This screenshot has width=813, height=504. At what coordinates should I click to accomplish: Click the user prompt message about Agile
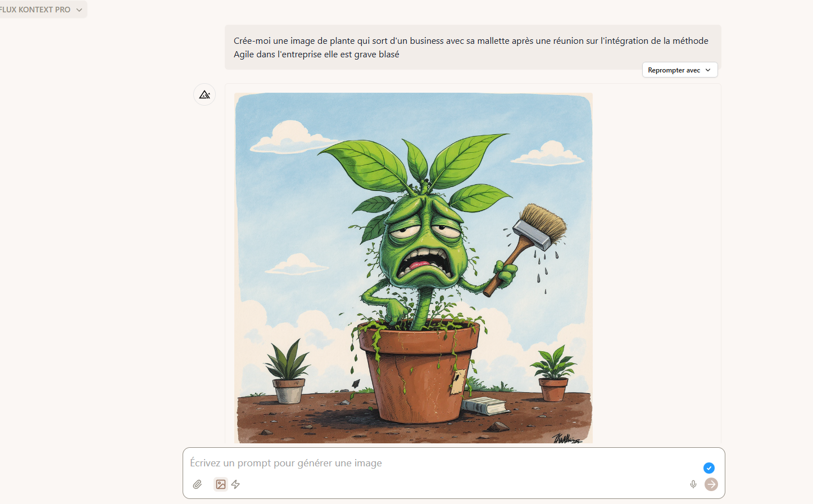click(473, 47)
